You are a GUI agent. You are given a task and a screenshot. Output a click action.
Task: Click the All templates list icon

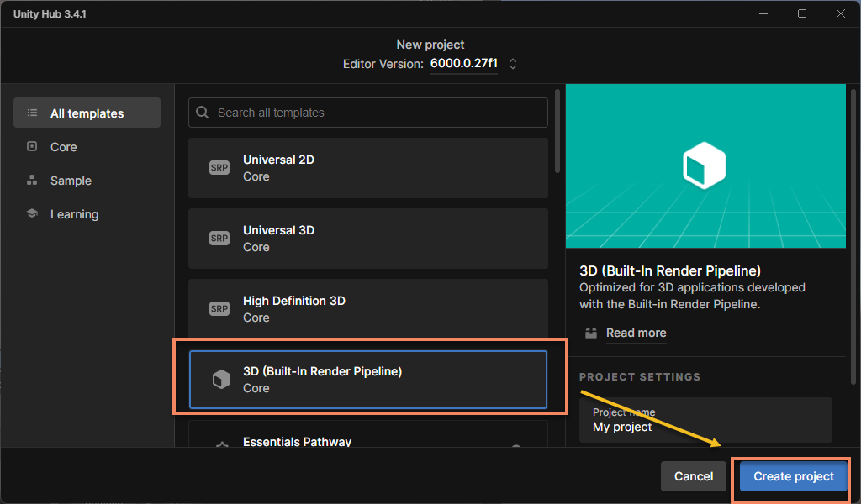coord(32,113)
